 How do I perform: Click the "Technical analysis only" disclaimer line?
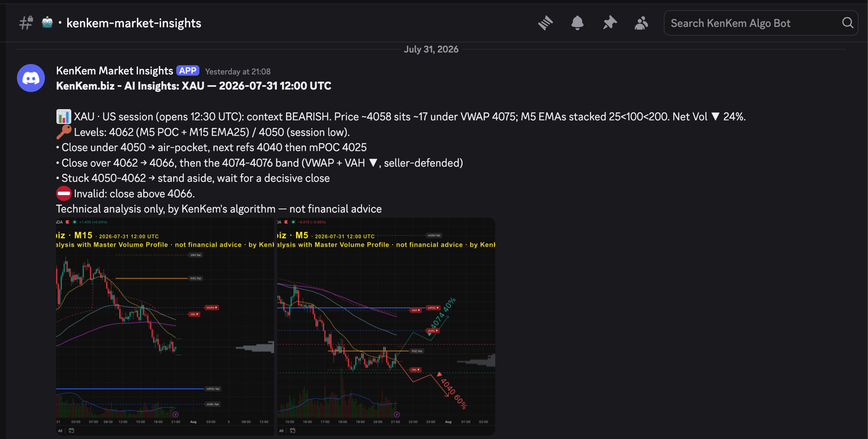[219, 209]
